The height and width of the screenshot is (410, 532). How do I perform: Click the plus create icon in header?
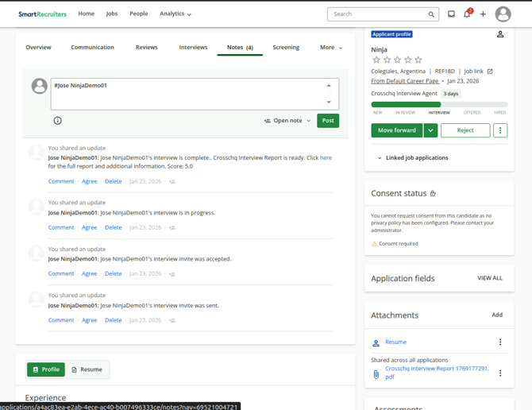coord(483,14)
